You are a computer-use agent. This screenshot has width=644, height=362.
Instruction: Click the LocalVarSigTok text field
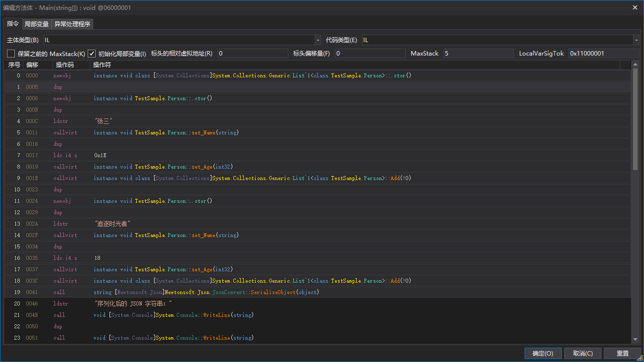(x=603, y=54)
